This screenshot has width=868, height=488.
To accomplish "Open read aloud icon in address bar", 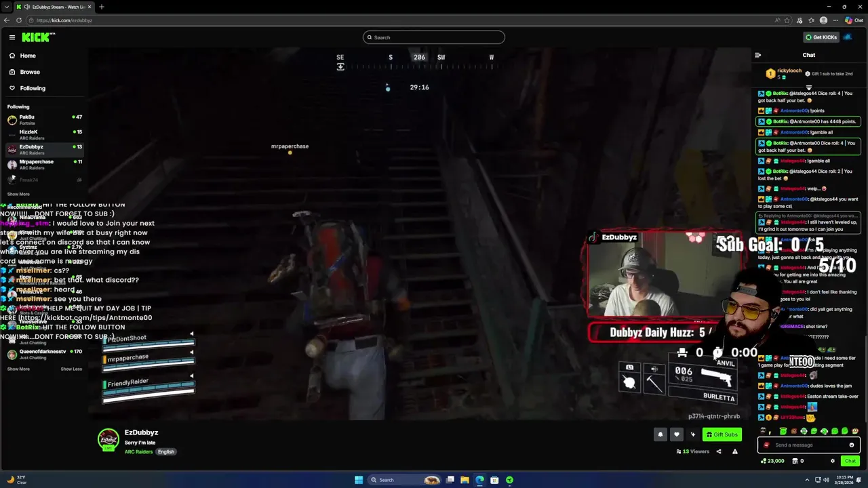I will [778, 20].
